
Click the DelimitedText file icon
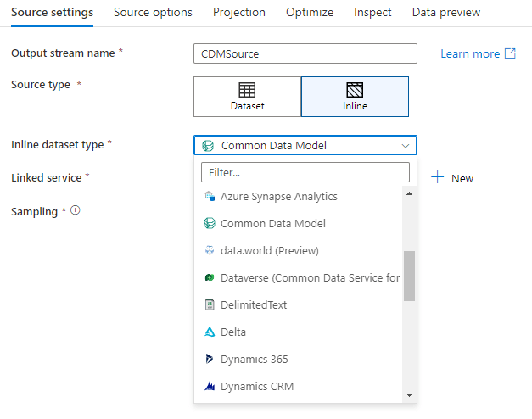pyautogui.click(x=210, y=305)
